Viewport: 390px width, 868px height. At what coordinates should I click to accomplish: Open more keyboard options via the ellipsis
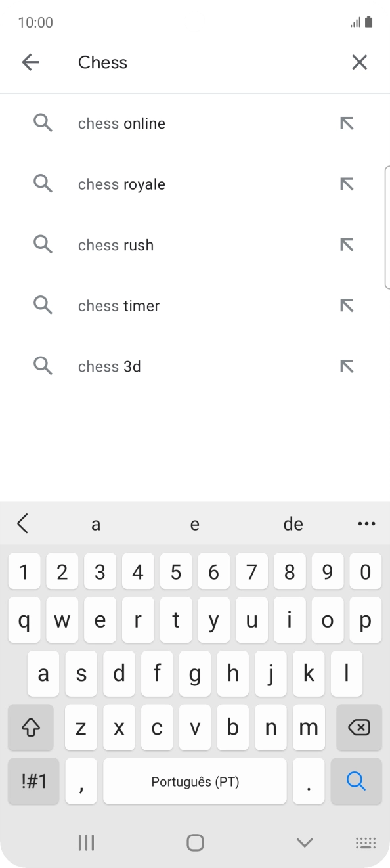[366, 523]
